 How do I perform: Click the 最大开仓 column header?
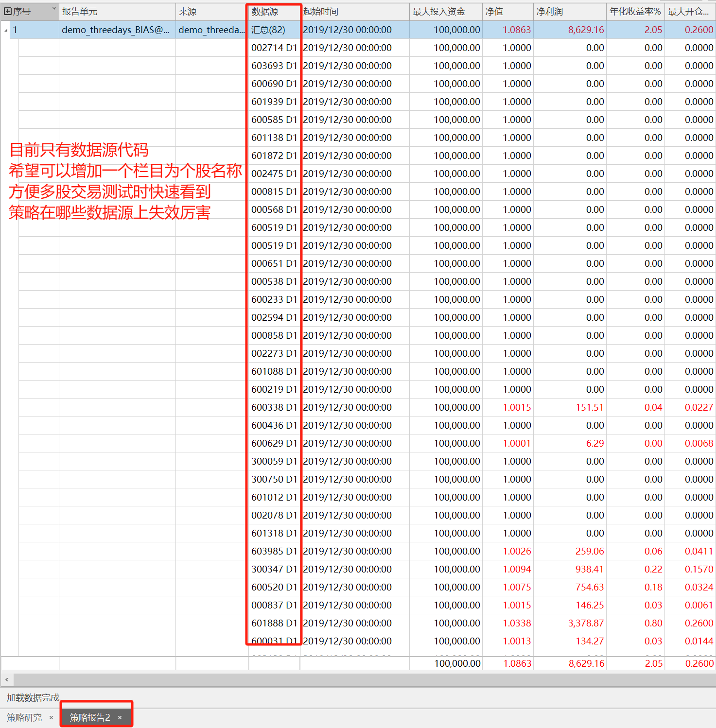690,12
